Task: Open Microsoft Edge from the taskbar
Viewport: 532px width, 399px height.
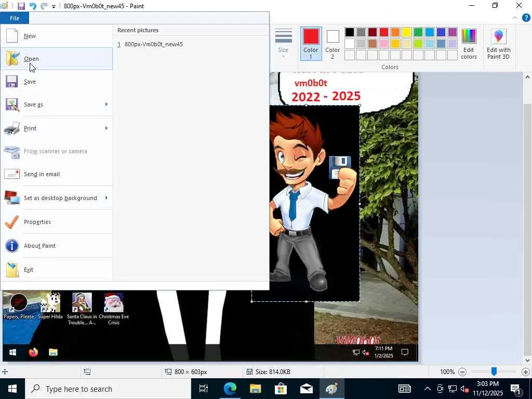Action: point(230,389)
